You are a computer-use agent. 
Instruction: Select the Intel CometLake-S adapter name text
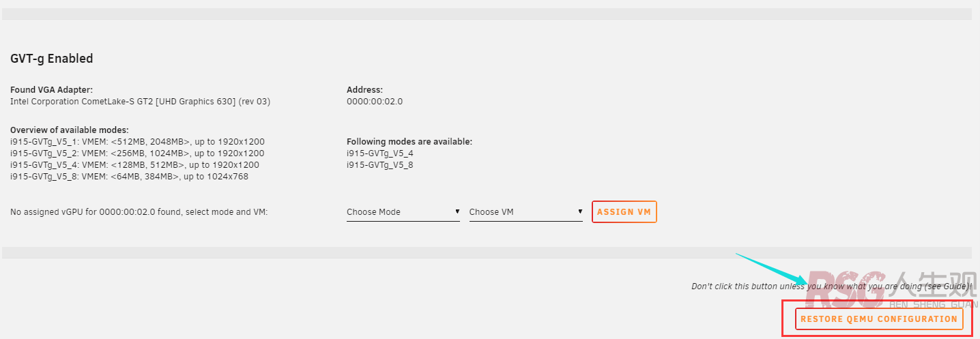[140, 102]
